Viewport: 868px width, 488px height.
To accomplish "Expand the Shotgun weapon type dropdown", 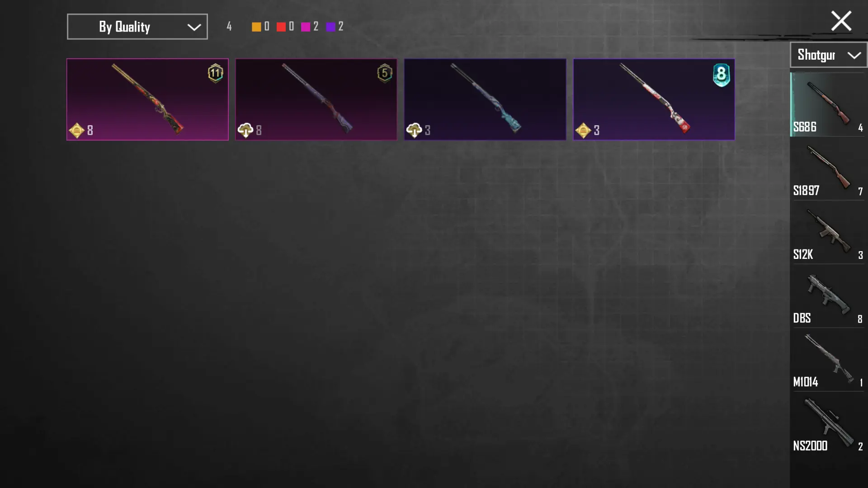I will click(828, 55).
